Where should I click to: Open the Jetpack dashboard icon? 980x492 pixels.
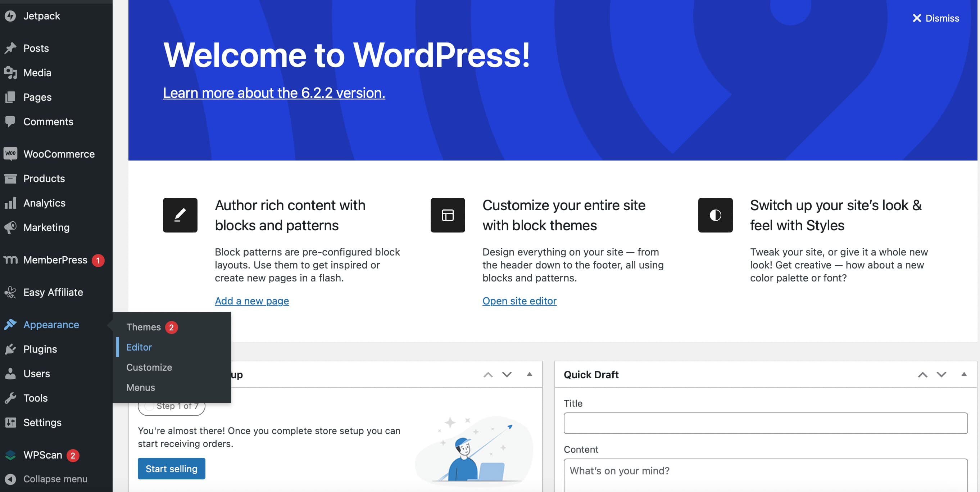[10, 16]
